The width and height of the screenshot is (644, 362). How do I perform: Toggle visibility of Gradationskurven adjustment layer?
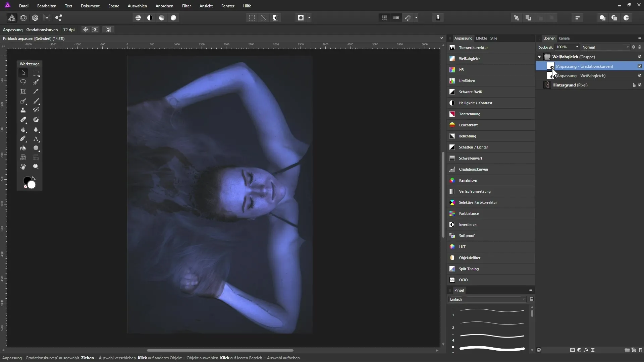(639, 66)
